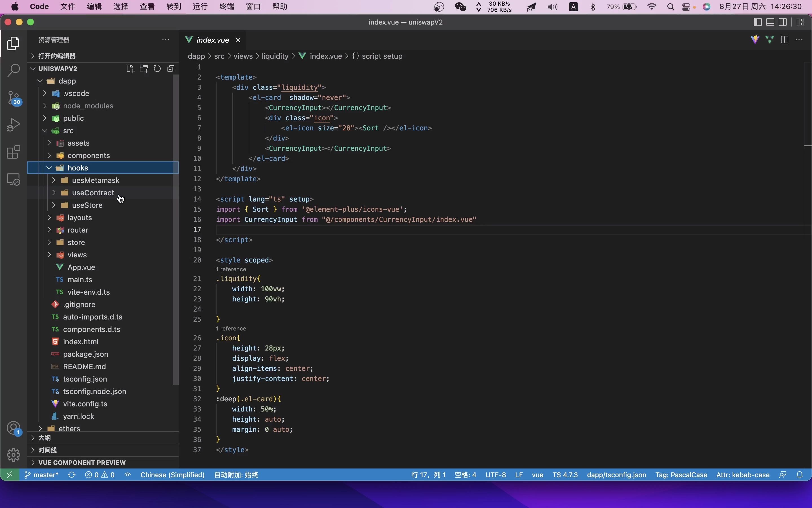Change end of line sequence LF
Image resolution: width=812 pixels, height=508 pixels.
point(519,475)
